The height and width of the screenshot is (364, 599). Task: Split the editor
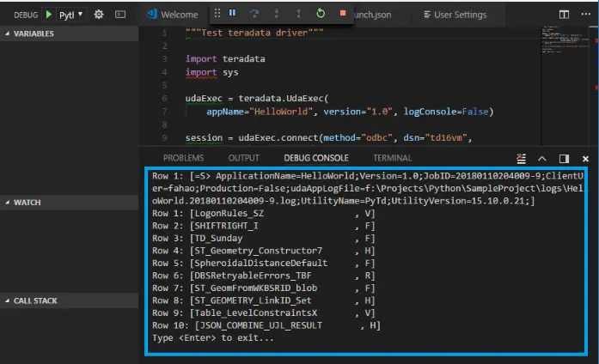click(x=564, y=15)
